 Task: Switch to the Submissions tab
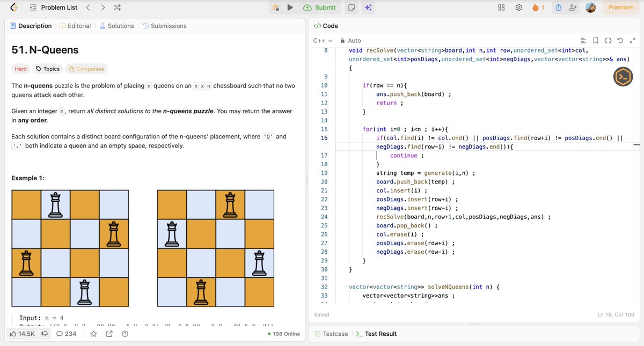pyautogui.click(x=164, y=26)
